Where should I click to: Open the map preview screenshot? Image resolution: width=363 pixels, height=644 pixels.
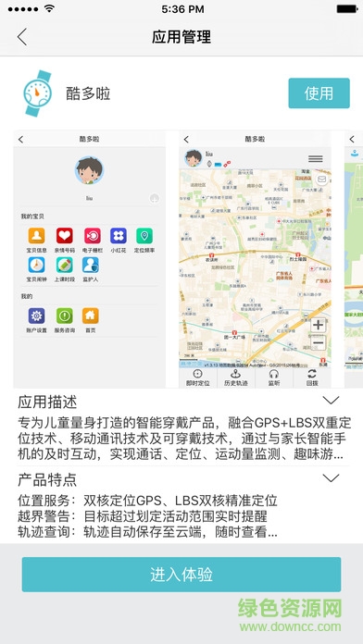click(x=255, y=259)
